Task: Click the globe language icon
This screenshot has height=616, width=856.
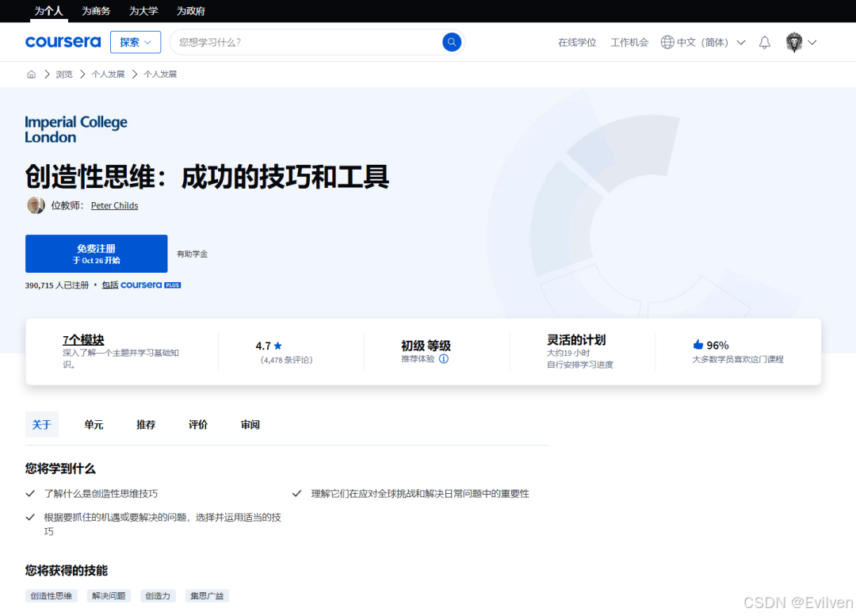Action: point(667,42)
